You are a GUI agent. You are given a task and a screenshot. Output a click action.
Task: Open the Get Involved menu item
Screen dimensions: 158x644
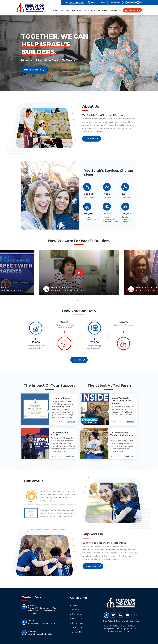tap(103, 10)
